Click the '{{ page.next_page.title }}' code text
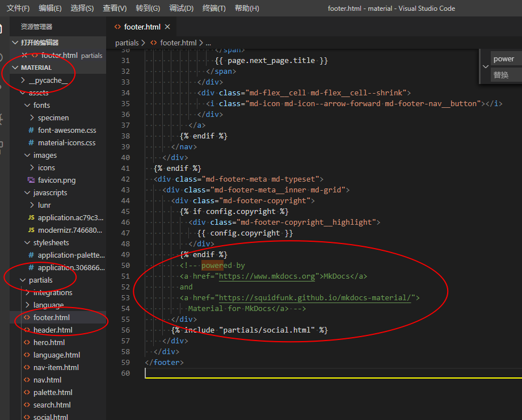The width and height of the screenshot is (522, 420). click(271, 61)
